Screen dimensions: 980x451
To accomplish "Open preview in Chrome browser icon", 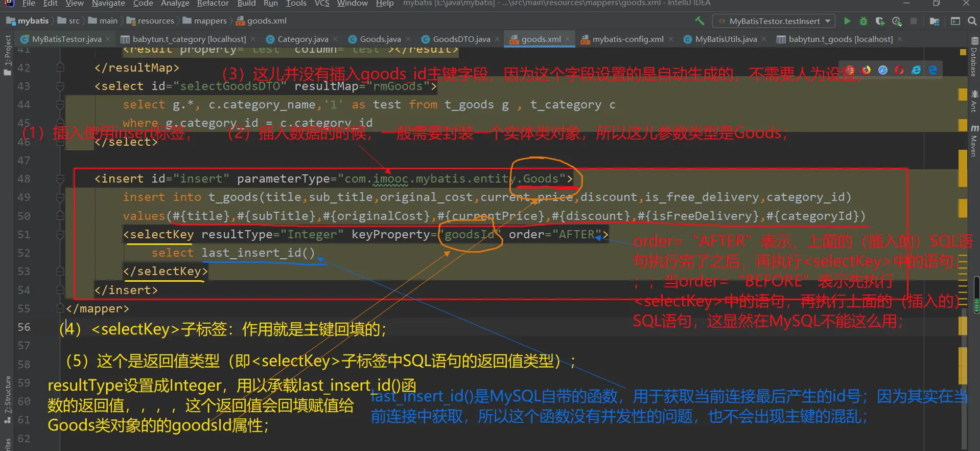I will click(850, 70).
